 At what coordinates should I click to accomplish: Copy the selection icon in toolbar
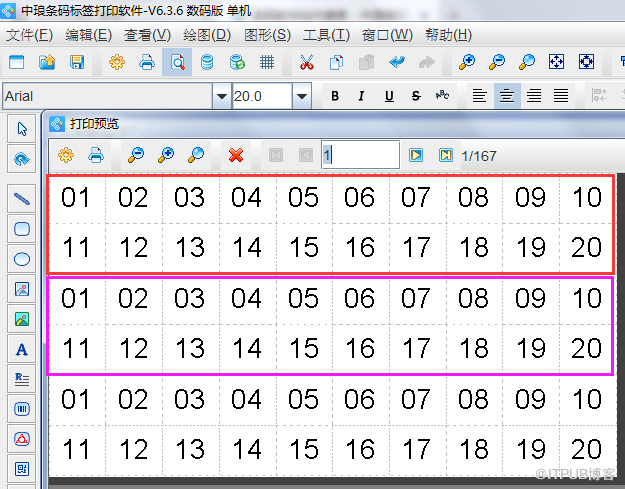coord(336,62)
